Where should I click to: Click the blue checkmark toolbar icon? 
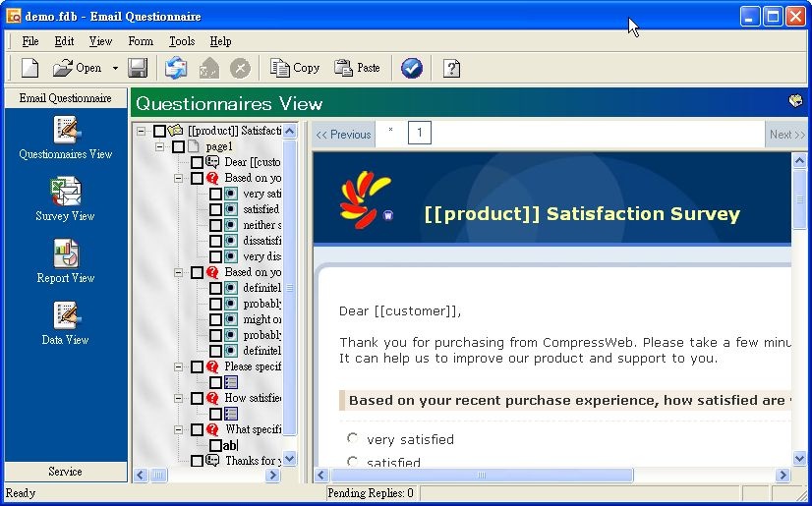pos(412,68)
